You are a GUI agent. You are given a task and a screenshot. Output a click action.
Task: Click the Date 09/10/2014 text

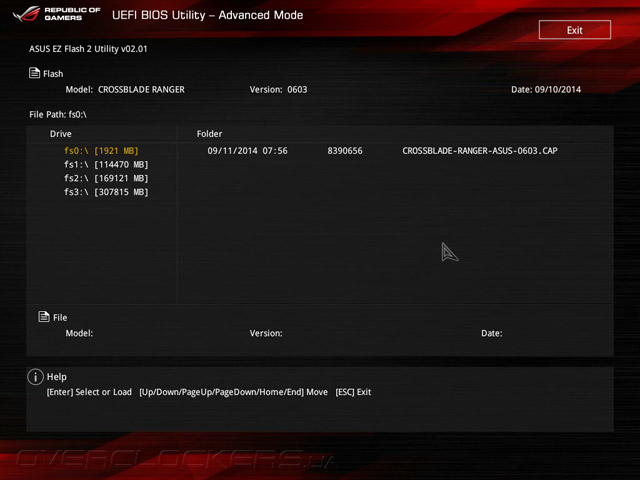[x=546, y=89]
